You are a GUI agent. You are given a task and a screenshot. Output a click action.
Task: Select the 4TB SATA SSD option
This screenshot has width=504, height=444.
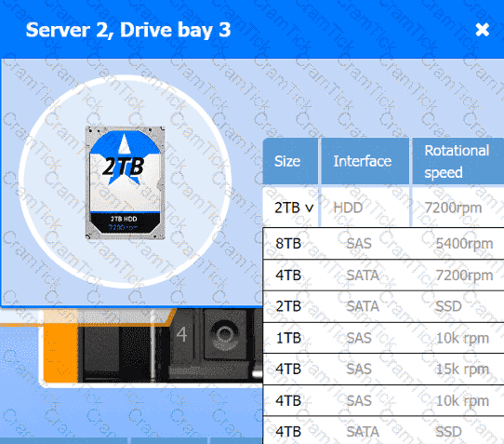click(383, 430)
